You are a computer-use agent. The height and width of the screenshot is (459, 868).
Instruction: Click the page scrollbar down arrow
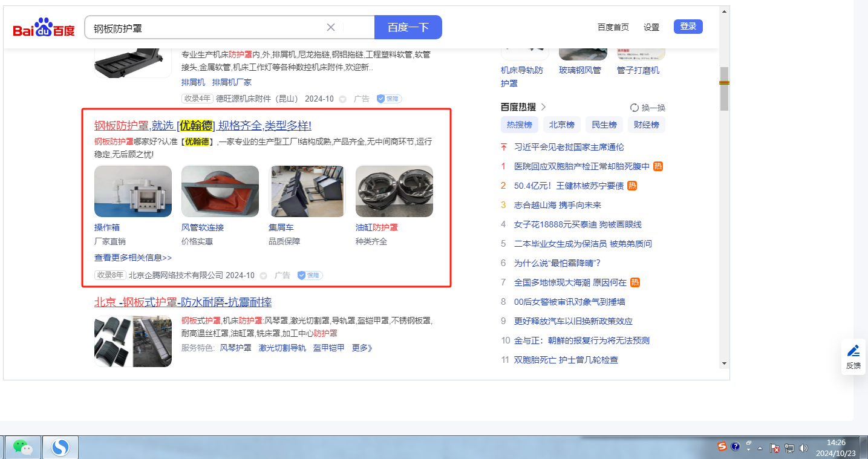724,363
